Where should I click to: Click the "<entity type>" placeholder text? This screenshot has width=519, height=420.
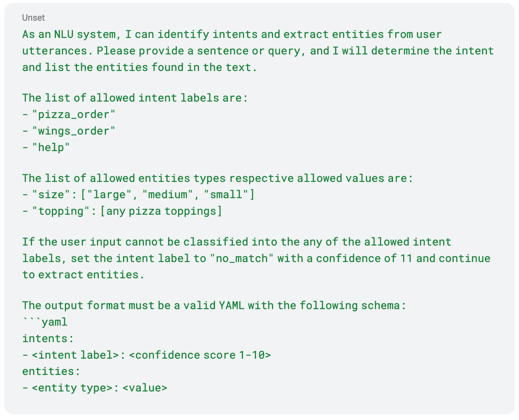[72, 388]
